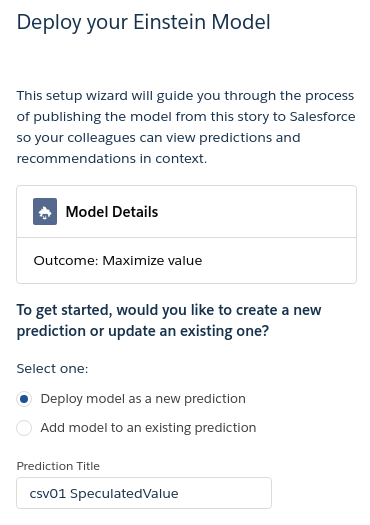Select the Deploy model as new prediction radio
Image resolution: width=370 pixels, height=525 pixels.
[24, 399]
